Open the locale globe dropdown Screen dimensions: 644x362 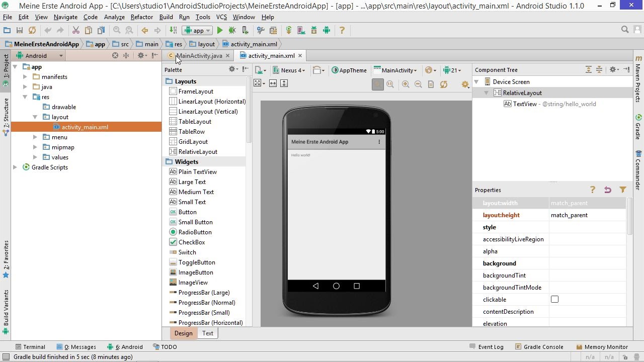(x=431, y=70)
